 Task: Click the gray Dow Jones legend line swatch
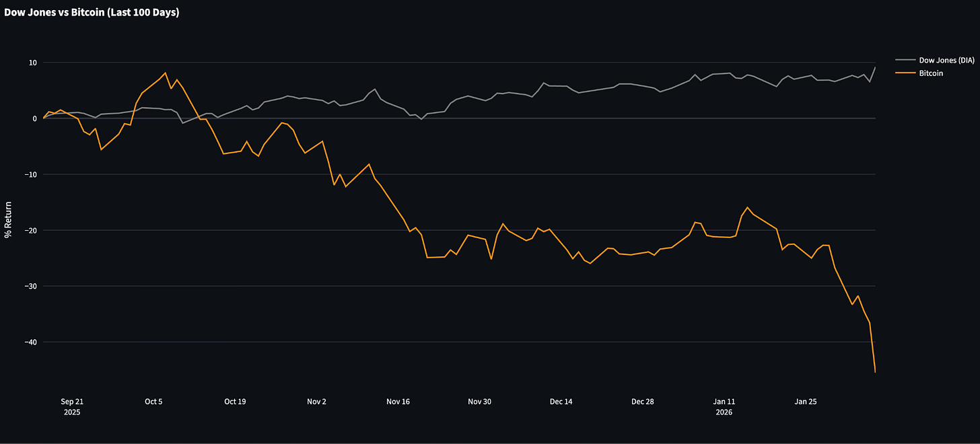pyautogui.click(x=905, y=61)
